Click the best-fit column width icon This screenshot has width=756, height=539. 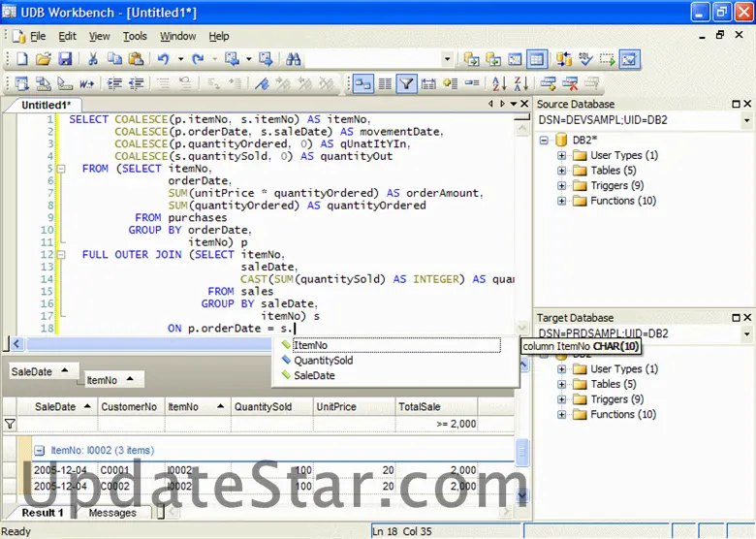tap(428, 84)
